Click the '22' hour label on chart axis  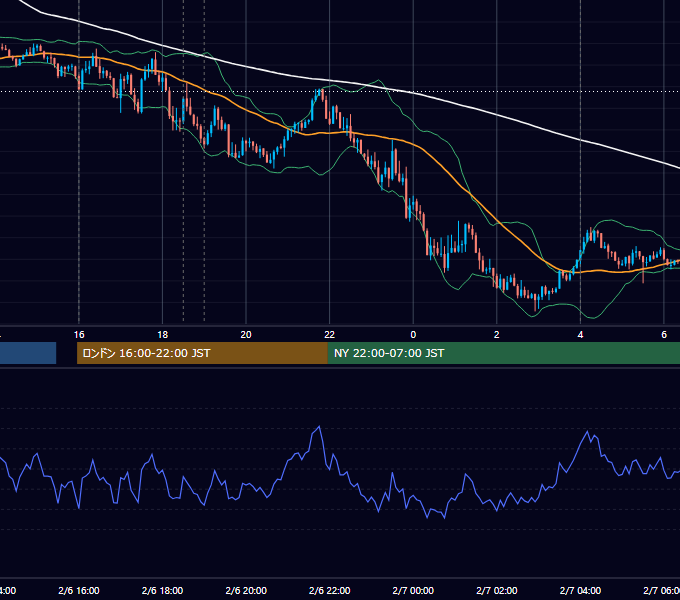point(330,335)
